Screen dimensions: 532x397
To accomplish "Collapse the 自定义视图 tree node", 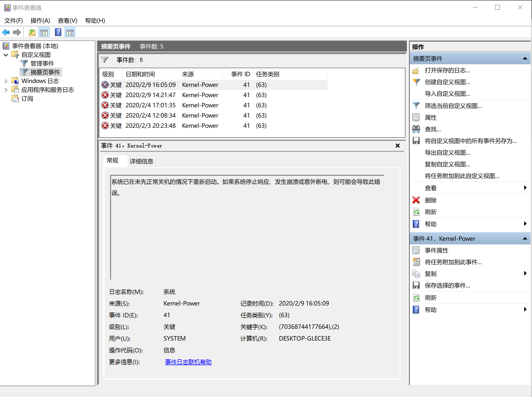I will point(6,55).
